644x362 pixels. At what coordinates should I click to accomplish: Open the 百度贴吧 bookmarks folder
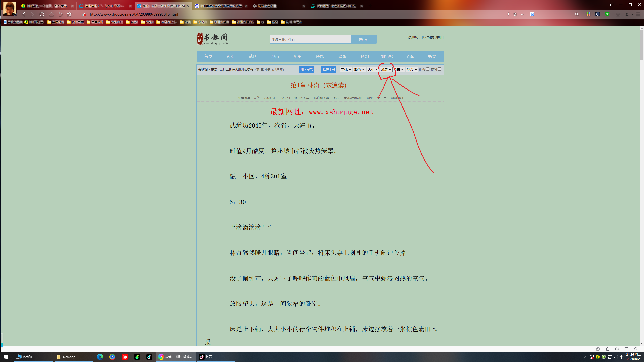tap(95, 22)
